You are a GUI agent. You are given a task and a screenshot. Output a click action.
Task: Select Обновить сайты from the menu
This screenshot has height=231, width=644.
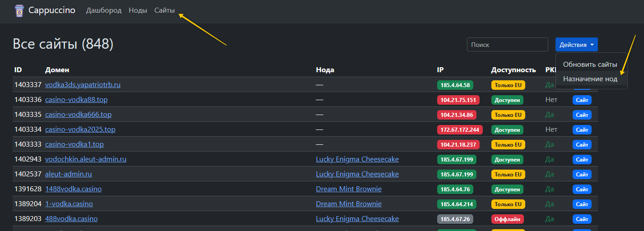tap(590, 65)
